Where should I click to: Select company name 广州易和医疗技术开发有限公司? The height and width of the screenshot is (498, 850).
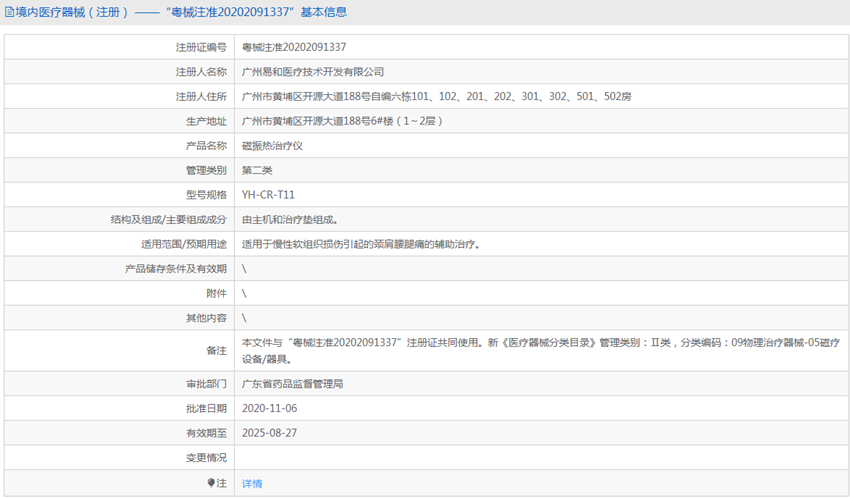click(x=313, y=72)
